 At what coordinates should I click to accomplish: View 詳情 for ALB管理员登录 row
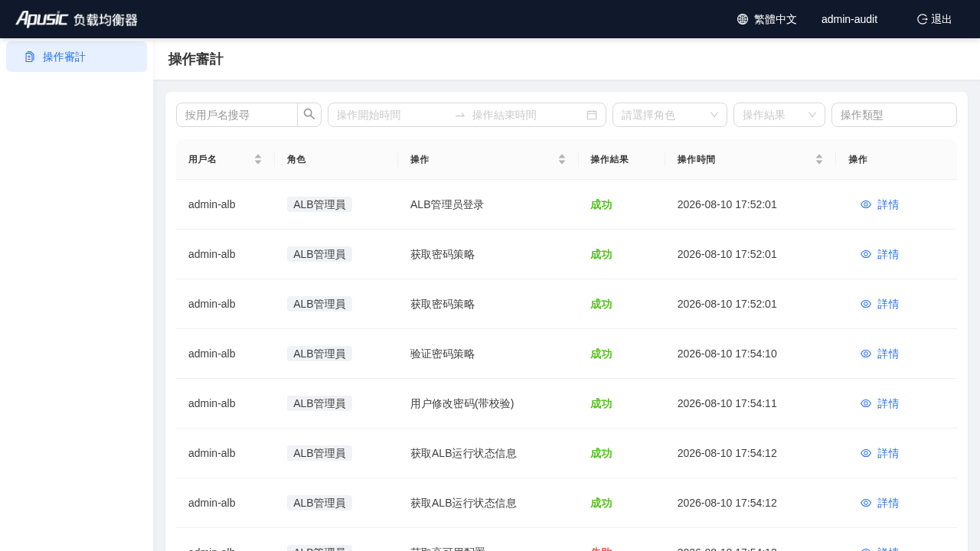pyautogui.click(x=880, y=204)
